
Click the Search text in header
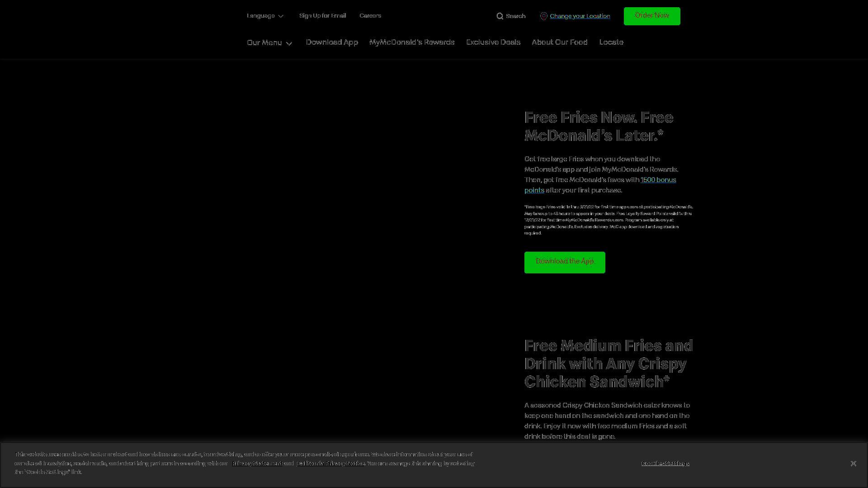(x=515, y=16)
